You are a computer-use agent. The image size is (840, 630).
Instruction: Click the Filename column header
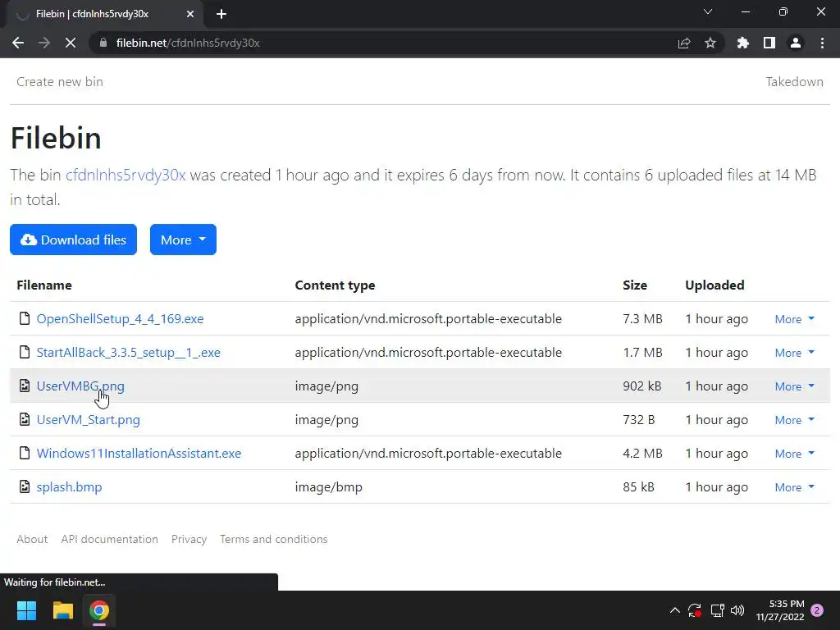(x=44, y=285)
